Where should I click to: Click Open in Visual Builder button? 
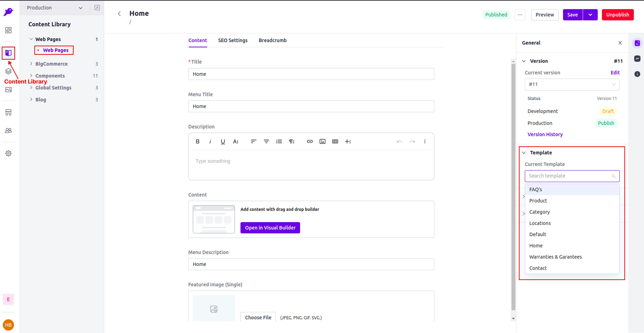tap(270, 228)
